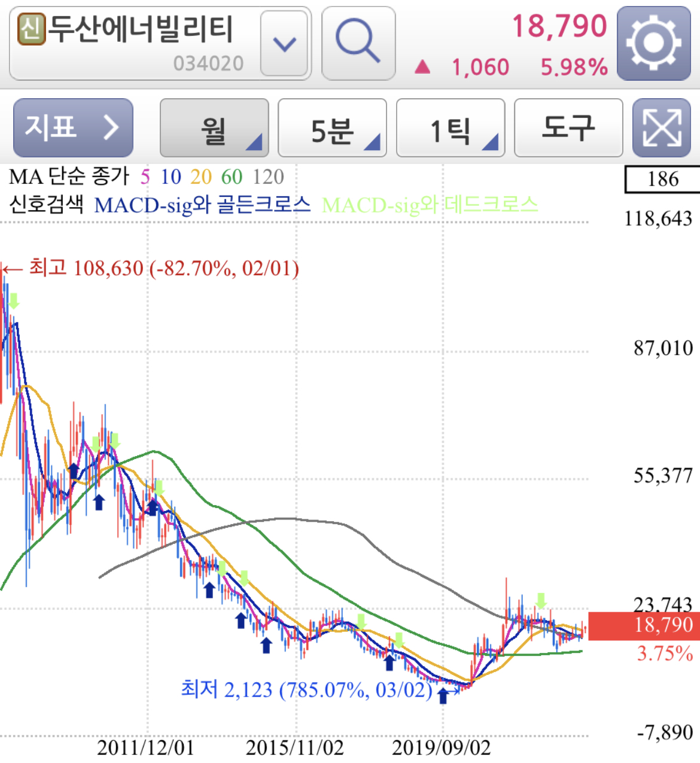Click the stock code 034020
The width and height of the screenshot is (700, 763).
[x=209, y=63]
